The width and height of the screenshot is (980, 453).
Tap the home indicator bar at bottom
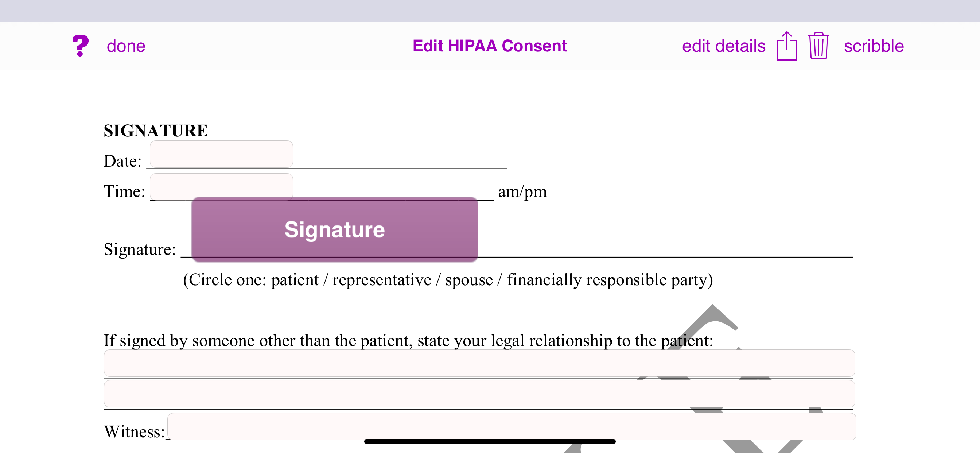(490, 441)
